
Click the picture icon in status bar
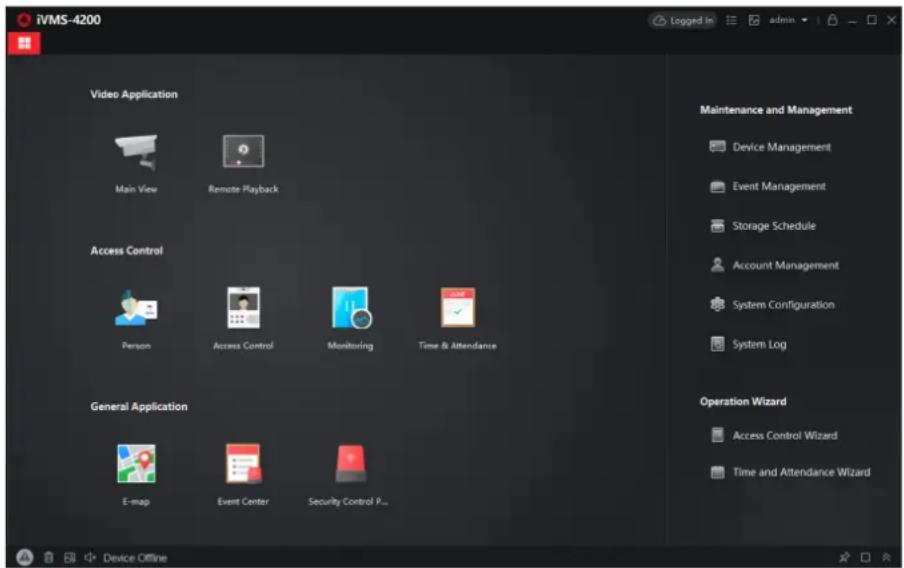pos(70,558)
